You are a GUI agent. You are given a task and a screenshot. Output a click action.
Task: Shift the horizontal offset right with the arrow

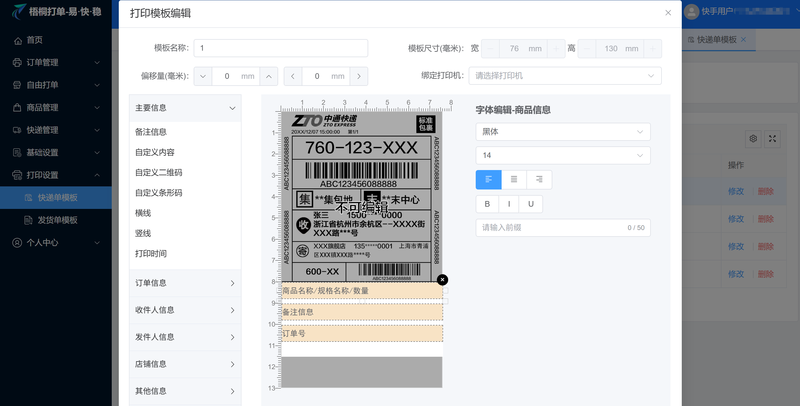pos(359,76)
